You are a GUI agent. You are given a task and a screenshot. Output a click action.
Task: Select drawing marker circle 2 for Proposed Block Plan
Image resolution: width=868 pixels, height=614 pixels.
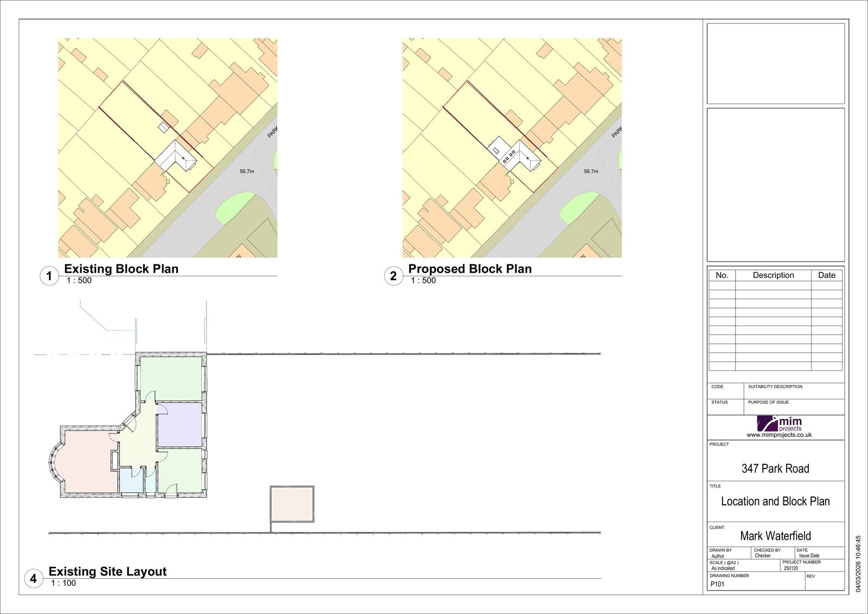(x=393, y=275)
